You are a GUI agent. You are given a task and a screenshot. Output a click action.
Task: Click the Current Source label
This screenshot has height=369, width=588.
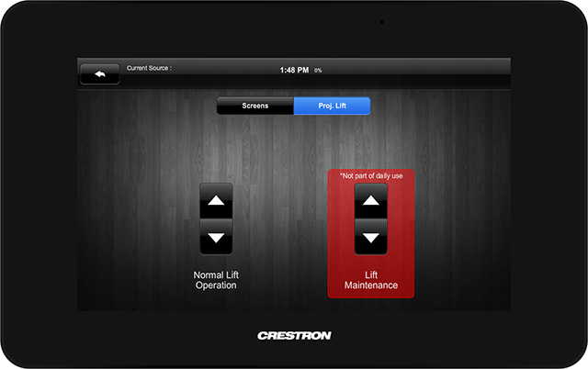tap(149, 68)
